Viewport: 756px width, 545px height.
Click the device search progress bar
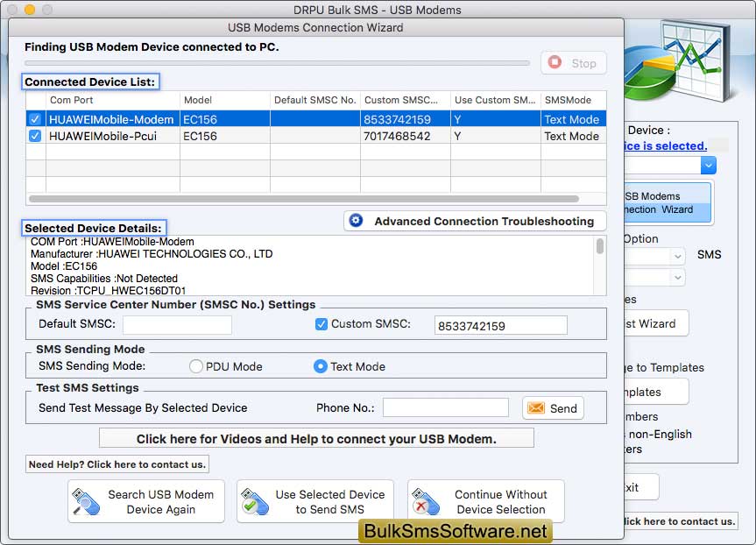click(x=277, y=63)
